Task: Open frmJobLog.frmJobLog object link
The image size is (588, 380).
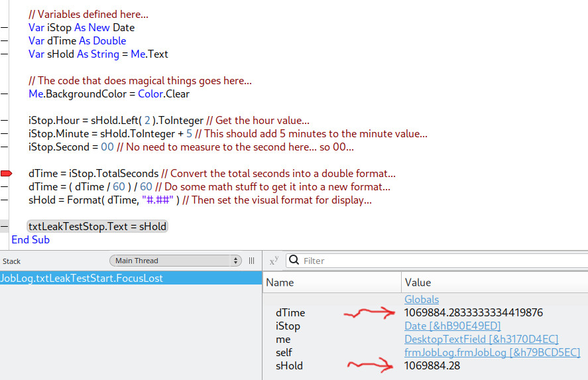Action: click(x=492, y=352)
